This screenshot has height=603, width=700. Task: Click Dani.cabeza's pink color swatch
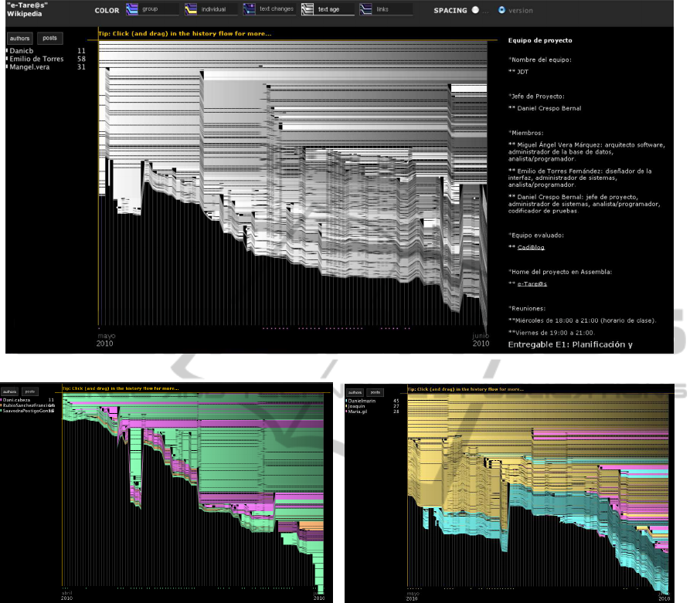[x=2, y=401]
